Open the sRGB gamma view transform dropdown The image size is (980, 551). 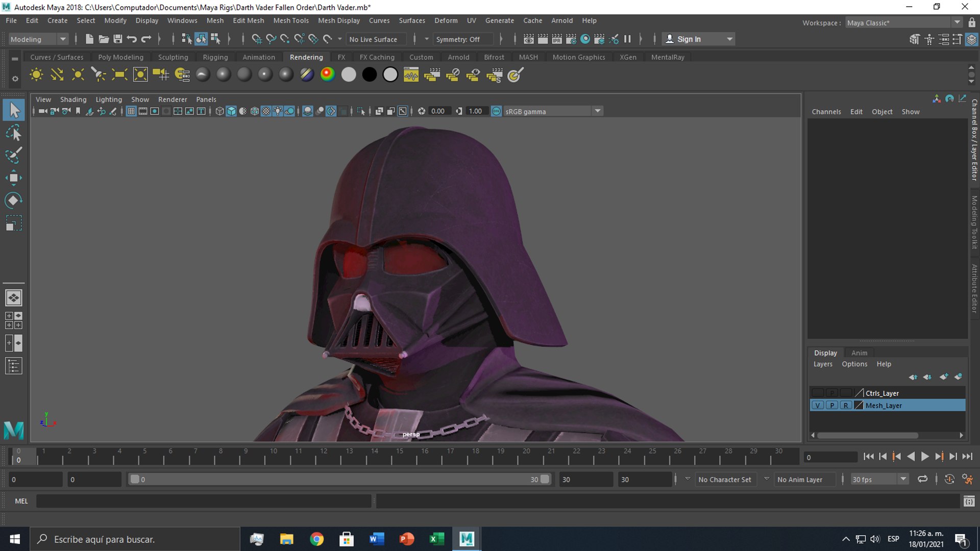597,111
